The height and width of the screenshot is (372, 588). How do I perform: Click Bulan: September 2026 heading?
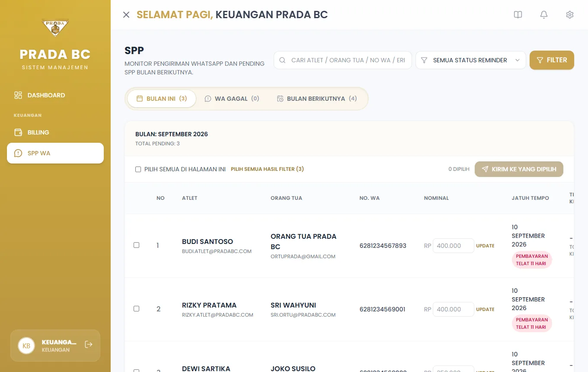[x=172, y=134]
